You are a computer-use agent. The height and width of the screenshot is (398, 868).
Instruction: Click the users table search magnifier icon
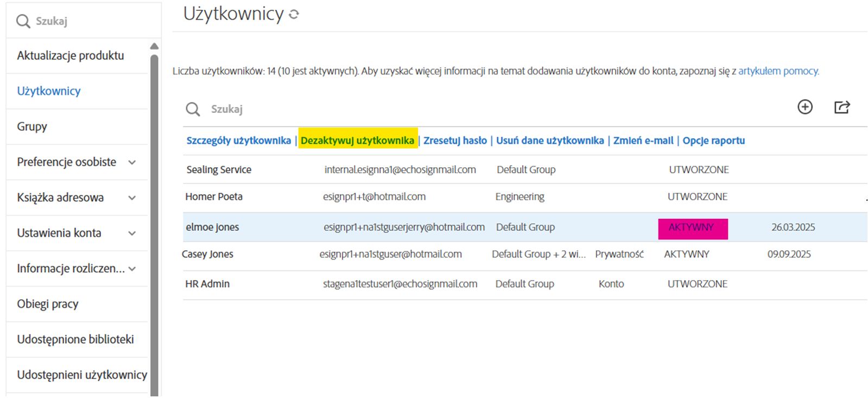193,109
